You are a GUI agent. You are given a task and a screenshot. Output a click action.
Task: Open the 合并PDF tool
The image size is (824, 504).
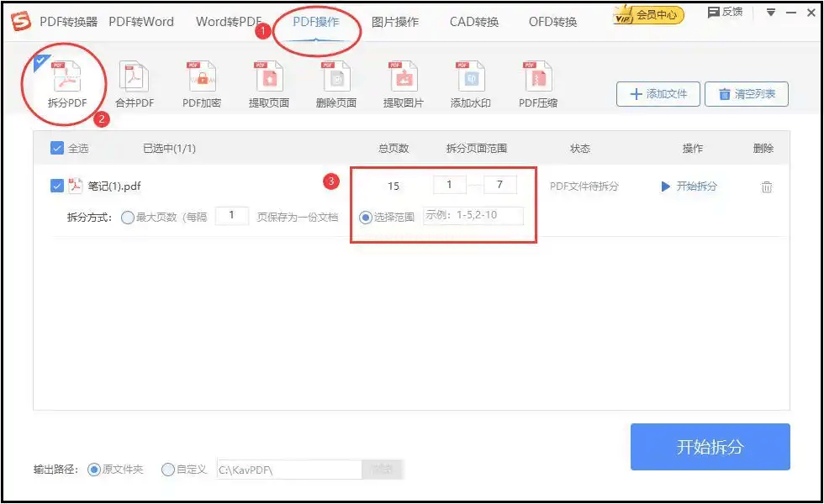click(134, 80)
